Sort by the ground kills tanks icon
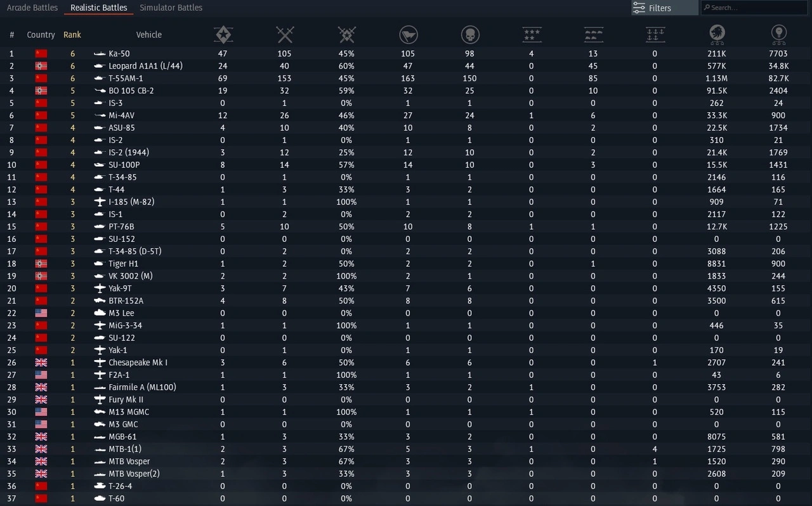812x506 pixels. click(x=593, y=34)
